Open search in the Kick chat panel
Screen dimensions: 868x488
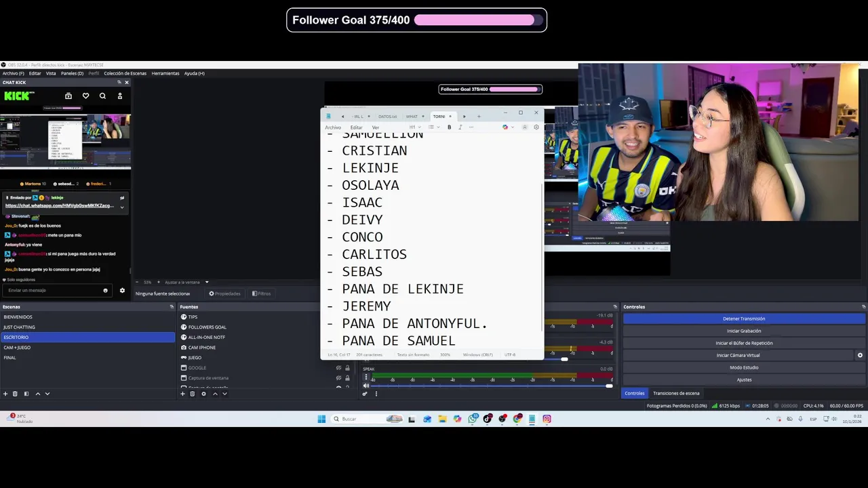[x=102, y=96]
